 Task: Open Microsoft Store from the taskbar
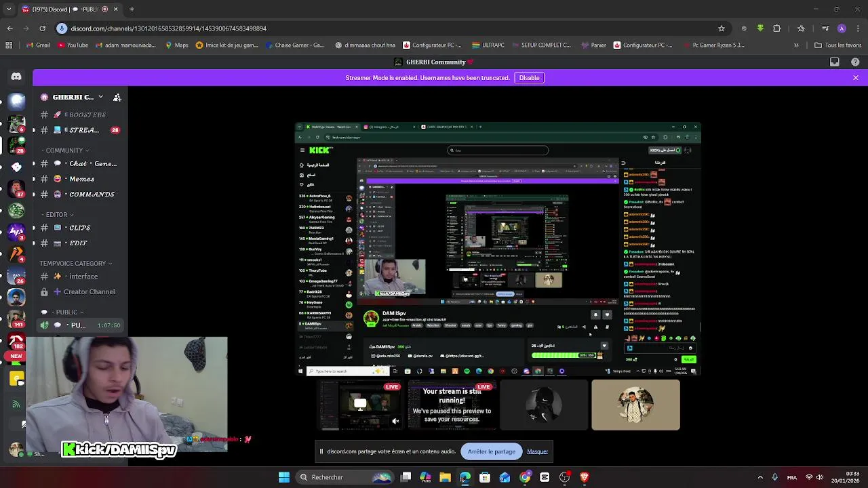click(x=484, y=477)
